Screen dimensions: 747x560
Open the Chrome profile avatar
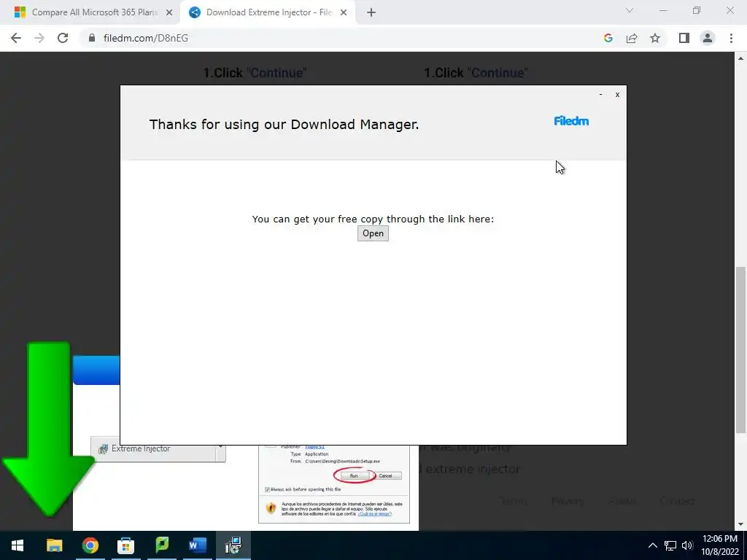click(708, 38)
